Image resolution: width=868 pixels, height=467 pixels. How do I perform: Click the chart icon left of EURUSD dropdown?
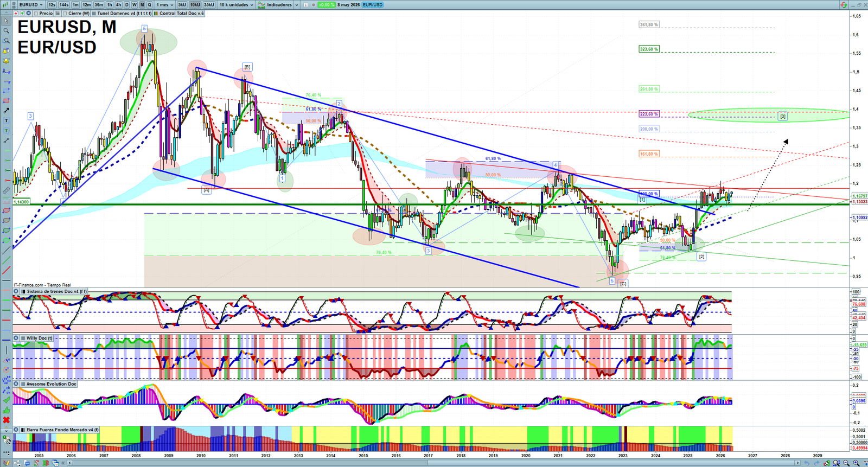click(5, 5)
